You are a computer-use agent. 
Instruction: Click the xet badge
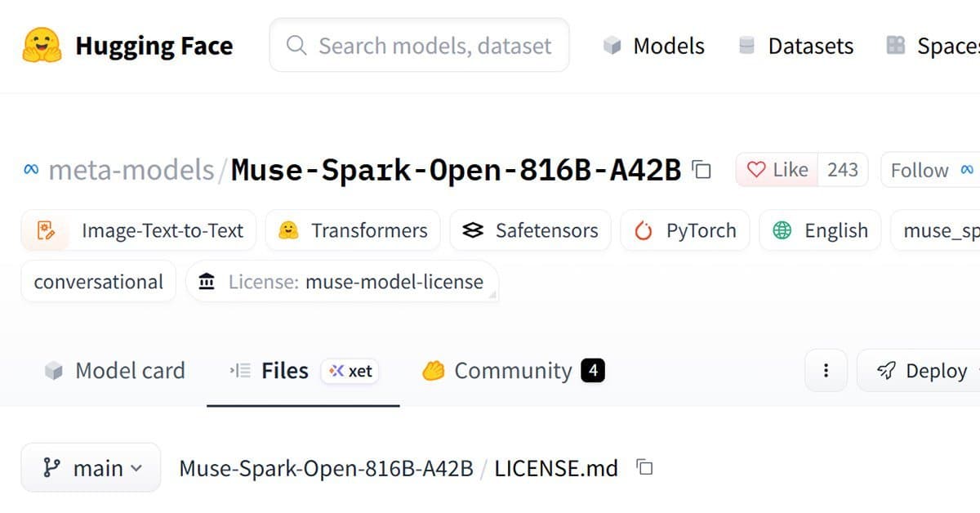tap(350, 371)
